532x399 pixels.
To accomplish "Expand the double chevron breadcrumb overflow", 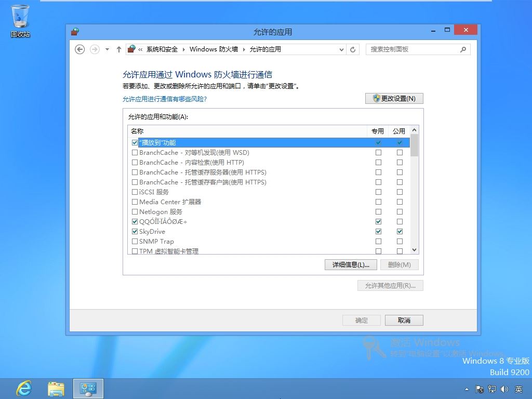I will click(x=140, y=49).
